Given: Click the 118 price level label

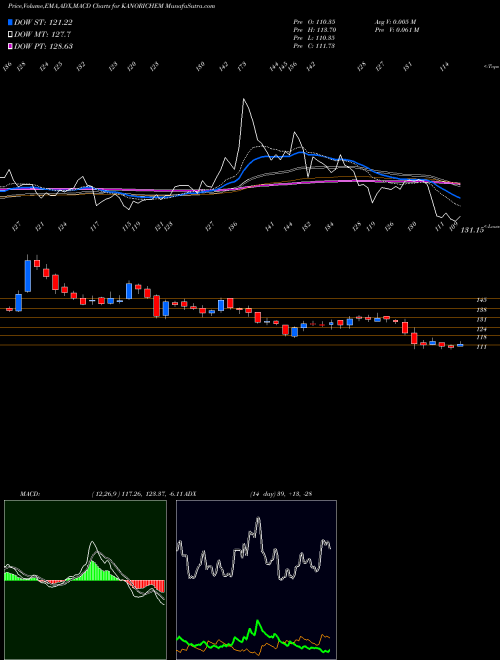Looking at the screenshot, I should (x=481, y=337).
